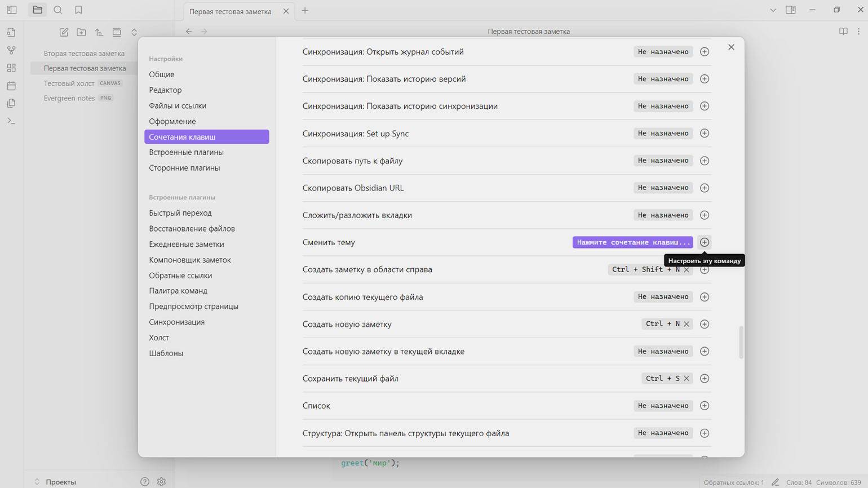The width and height of the screenshot is (868, 488).
Task: Click the new folder icon in file explorer
Action: click(81, 32)
